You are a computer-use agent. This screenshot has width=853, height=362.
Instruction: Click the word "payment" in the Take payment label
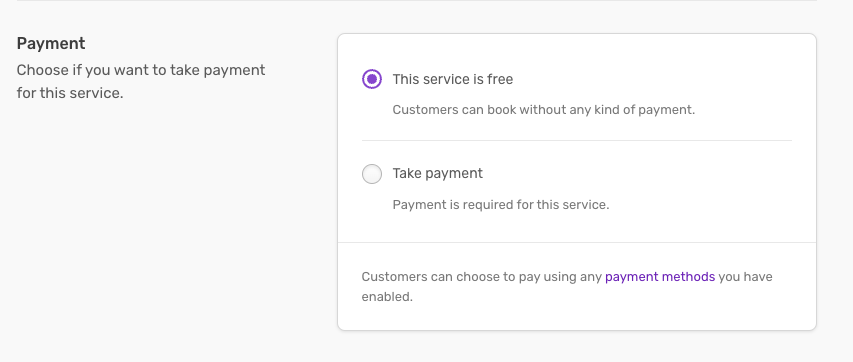click(455, 174)
